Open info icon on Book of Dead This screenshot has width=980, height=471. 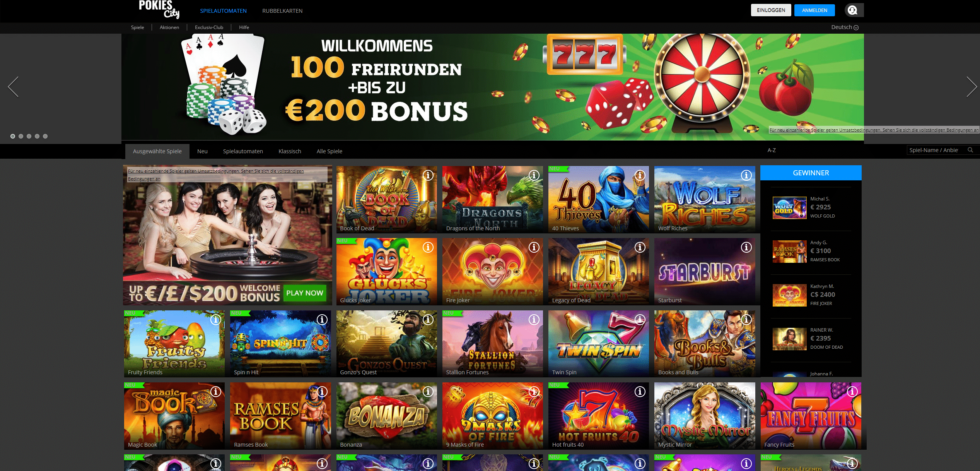[428, 175]
